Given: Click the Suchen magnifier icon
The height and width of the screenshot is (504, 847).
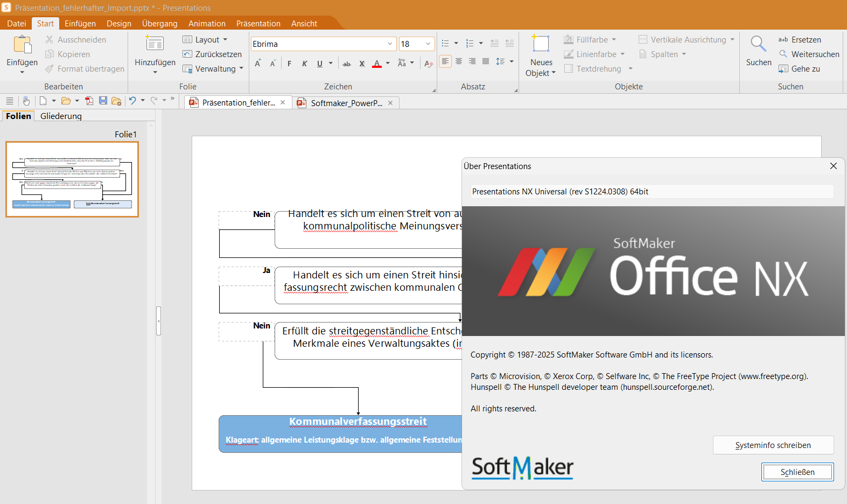Looking at the screenshot, I should [x=759, y=45].
